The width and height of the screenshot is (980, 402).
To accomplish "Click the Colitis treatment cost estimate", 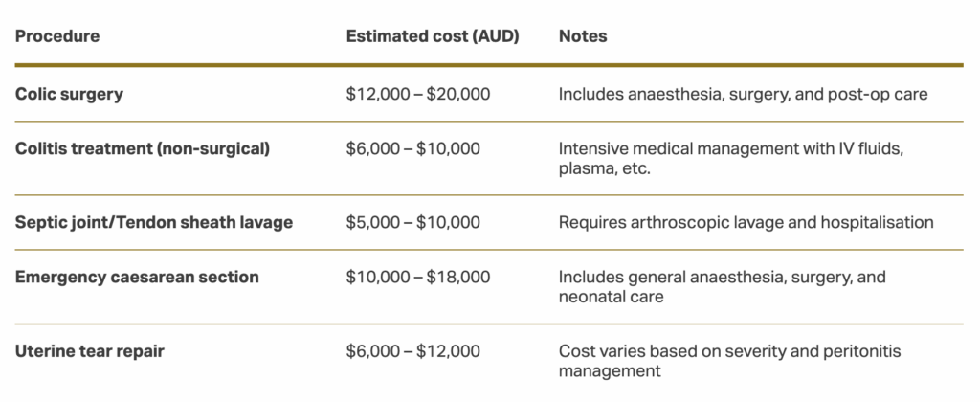I will [413, 148].
